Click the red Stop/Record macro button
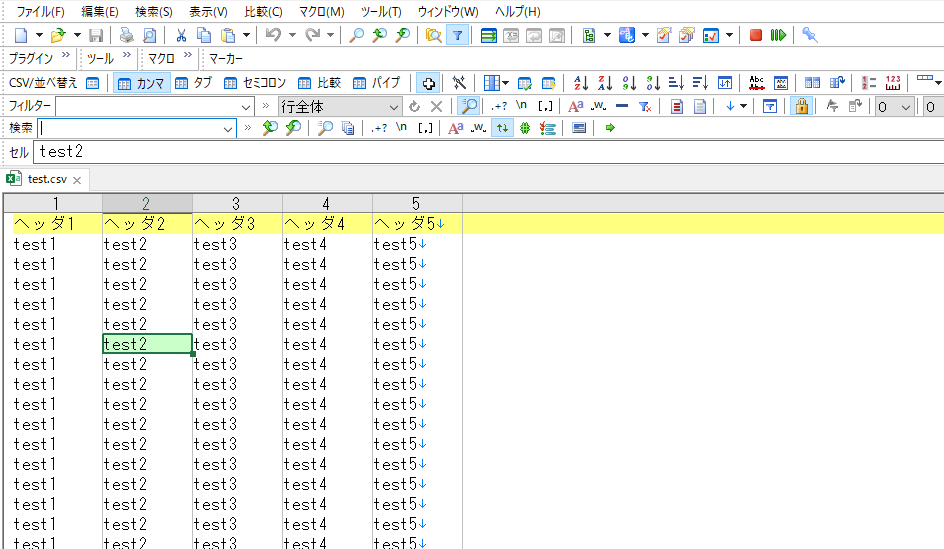 click(756, 36)
